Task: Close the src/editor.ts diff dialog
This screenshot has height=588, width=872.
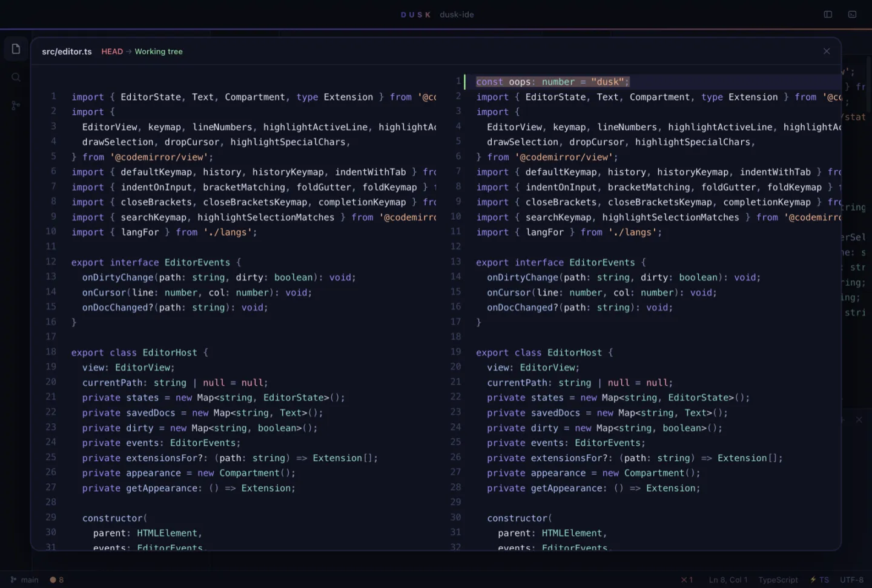Action: click(x=827, y=51)
